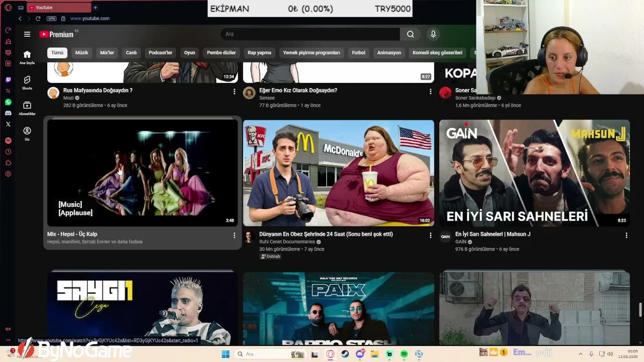644x362 pixels.
Task: Click the page vertical scrollbar thumb
Action: [x=640, y=310]
